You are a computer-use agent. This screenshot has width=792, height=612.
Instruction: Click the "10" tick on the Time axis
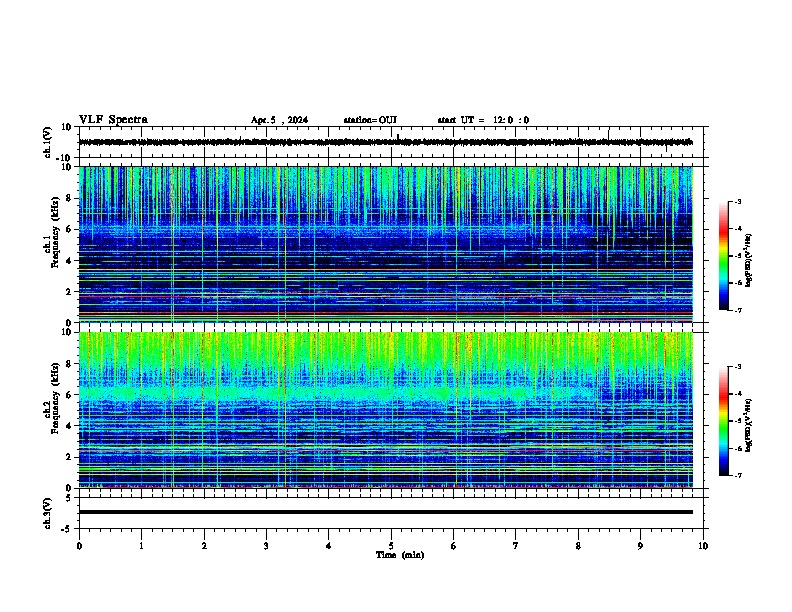pos(703,546)
